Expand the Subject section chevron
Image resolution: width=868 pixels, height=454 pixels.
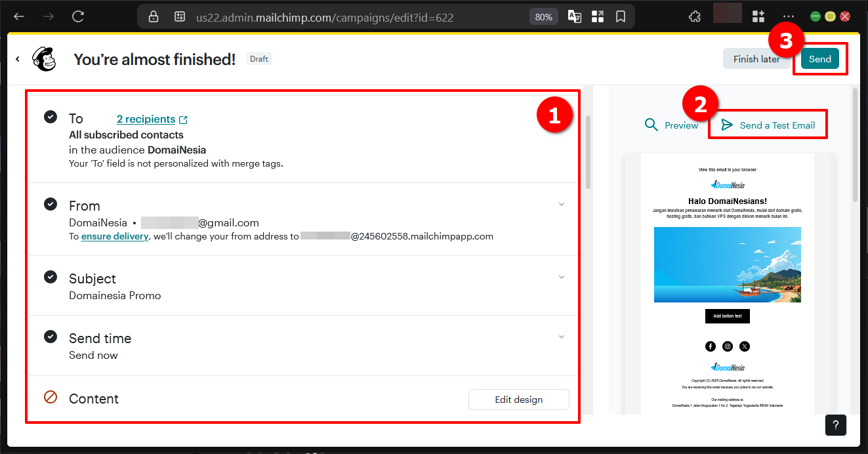coord(562,277)
